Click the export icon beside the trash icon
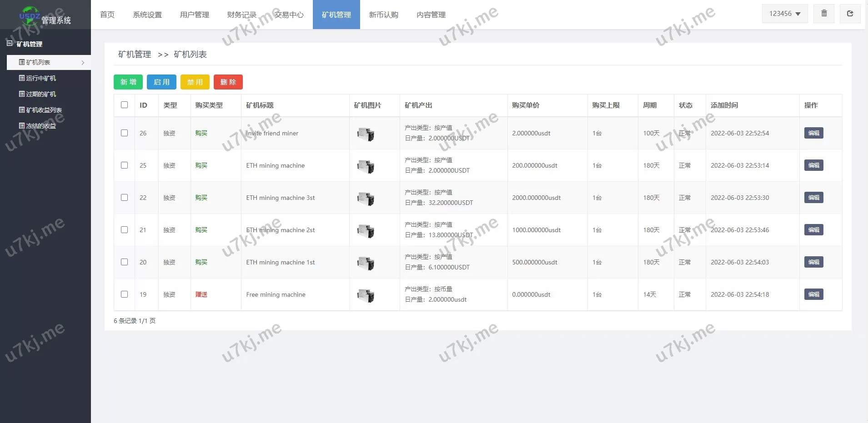The width and height of the screenshot is (868, 423). click(850, 14)
